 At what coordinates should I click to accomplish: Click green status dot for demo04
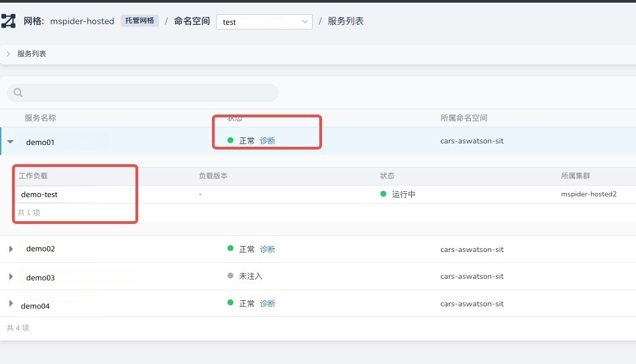[x=230, y=304]
